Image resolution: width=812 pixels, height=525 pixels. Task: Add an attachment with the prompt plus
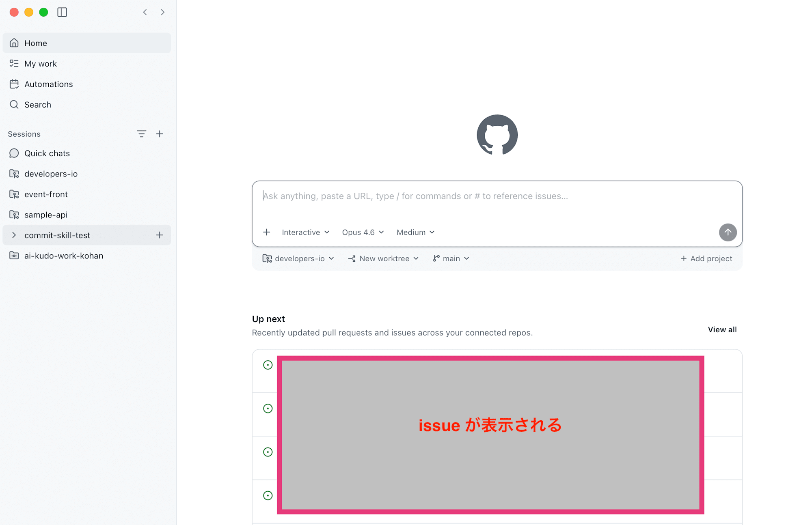tap(266, 232)
